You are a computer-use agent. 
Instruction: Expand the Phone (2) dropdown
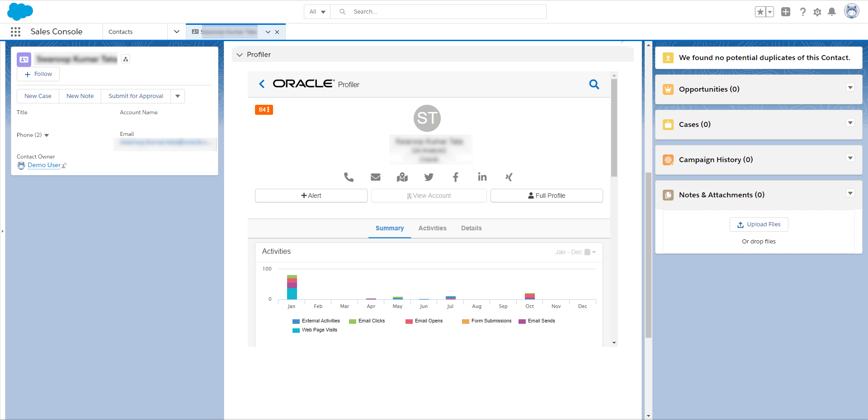pyautogui.click(x=47, y=135)
